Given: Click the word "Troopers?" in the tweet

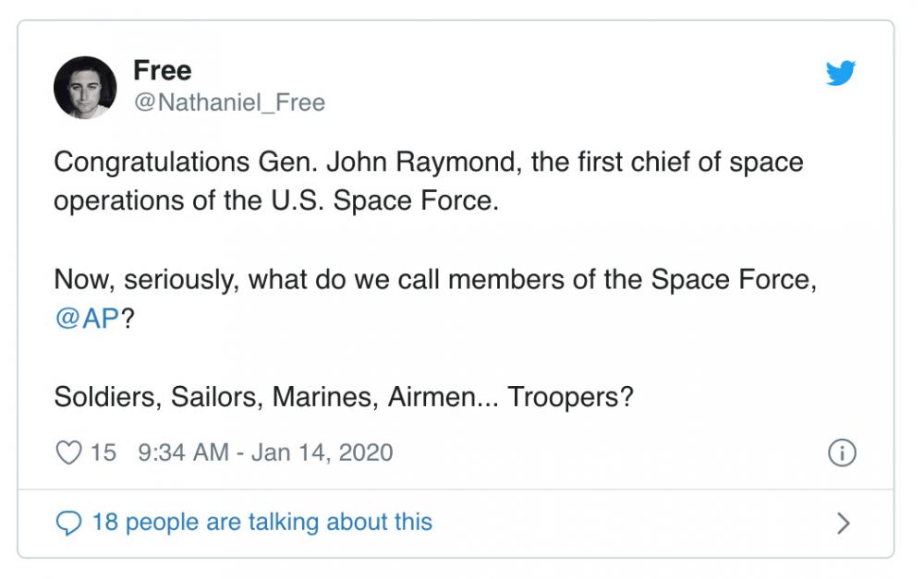Looking at the screenshot, I should [570, 397].
